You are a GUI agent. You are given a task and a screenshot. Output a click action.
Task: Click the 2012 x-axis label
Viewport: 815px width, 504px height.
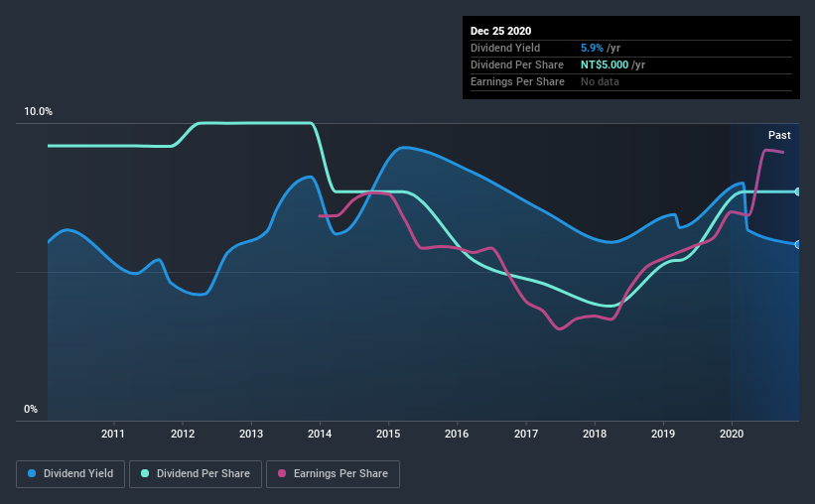[x=183, y=434]
